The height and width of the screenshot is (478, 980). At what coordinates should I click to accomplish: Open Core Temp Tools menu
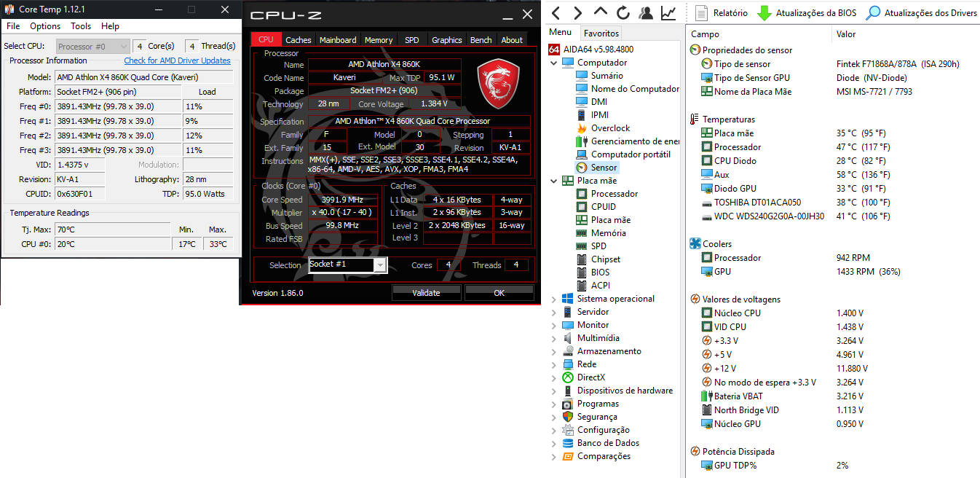[x=81, y=26]
